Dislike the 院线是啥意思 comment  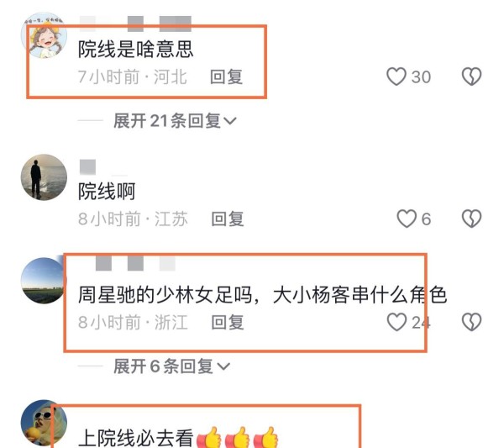pyautogui.click(x=471, y=76)
